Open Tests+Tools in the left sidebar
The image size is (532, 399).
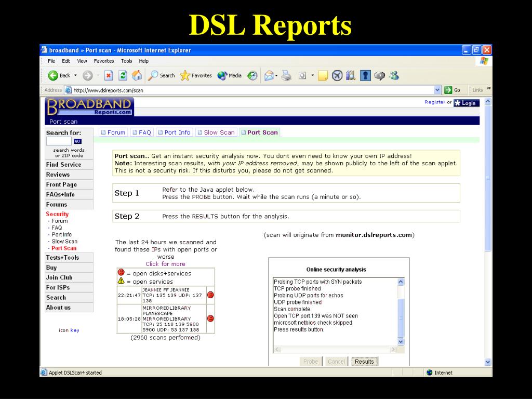(x=69, y=258)
